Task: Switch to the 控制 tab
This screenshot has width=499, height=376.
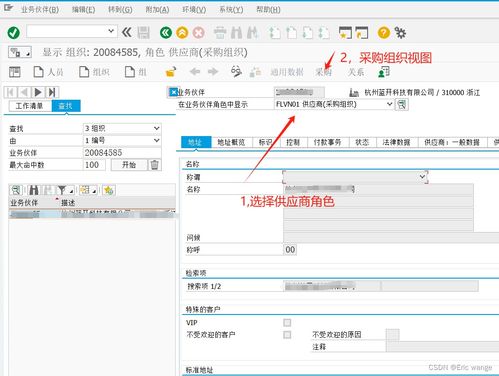Action: point(293,142)
